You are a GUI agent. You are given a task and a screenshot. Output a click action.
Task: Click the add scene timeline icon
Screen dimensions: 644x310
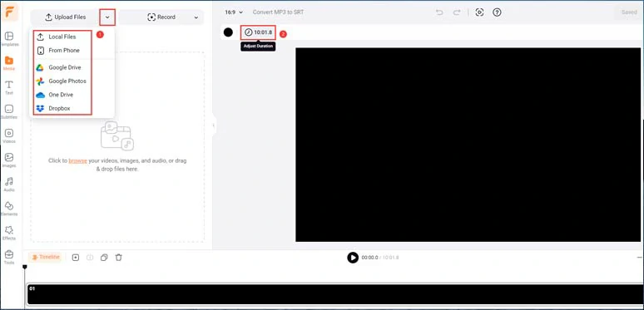coord(76,258)
